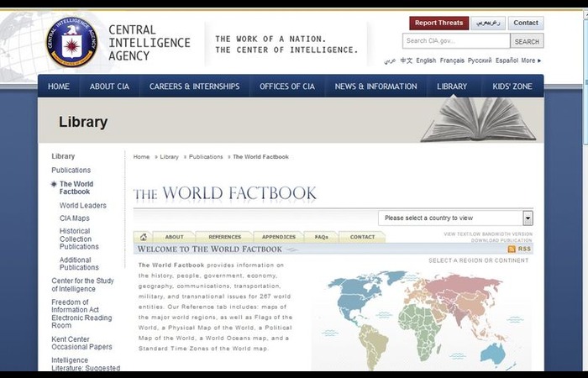The width and height of the screenshot is (588, 378).
Task: Open OFFICES OF CIA navigation item
Action: click(287, 87)
